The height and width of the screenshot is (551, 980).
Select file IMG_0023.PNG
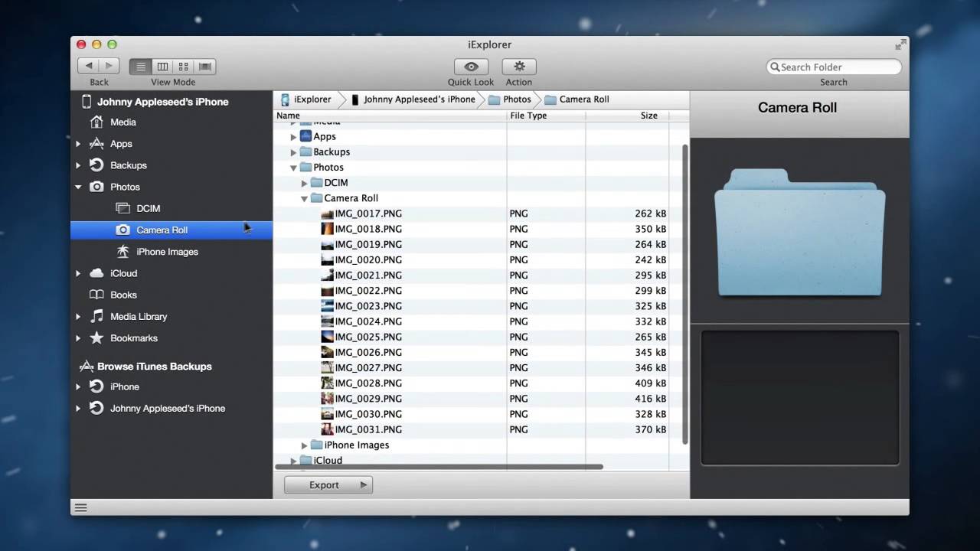point(368,306)
